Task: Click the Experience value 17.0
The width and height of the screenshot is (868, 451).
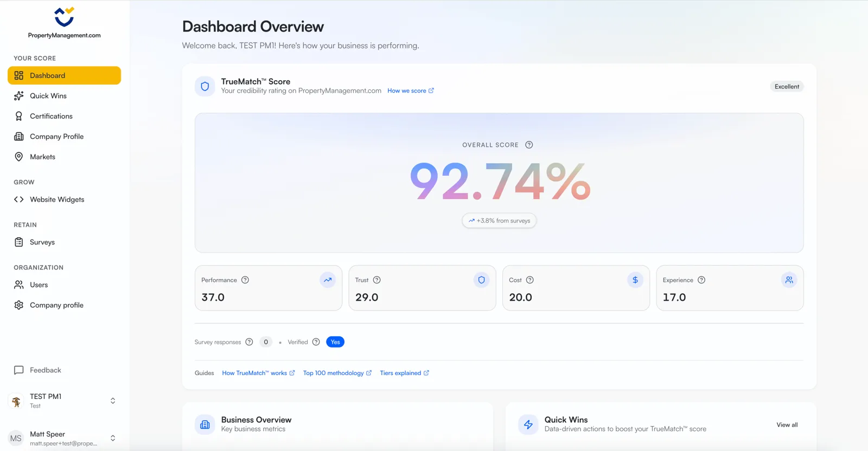Action: pos(674,297)
